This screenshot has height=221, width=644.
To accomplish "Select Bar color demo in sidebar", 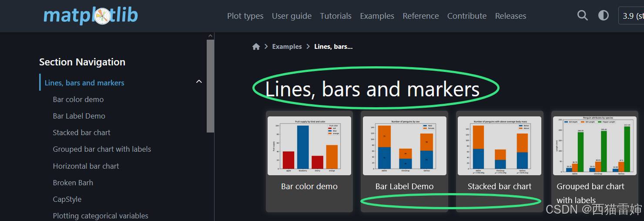I will (x=78, y=99).
